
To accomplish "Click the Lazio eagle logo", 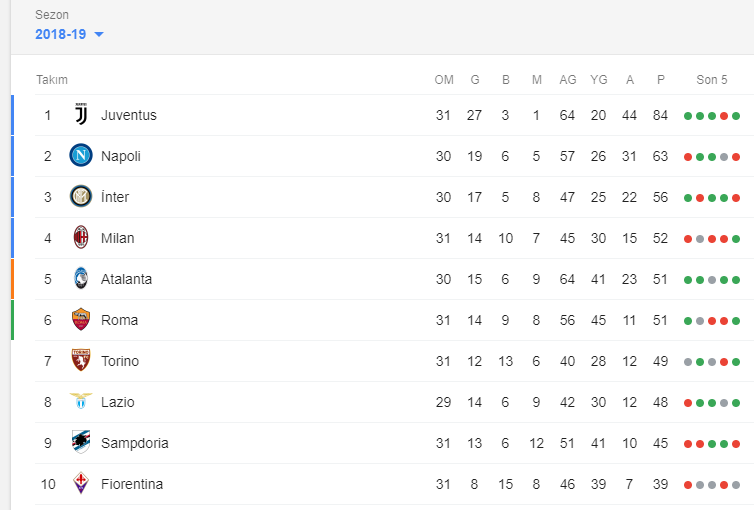I will [x=81, y=401].
